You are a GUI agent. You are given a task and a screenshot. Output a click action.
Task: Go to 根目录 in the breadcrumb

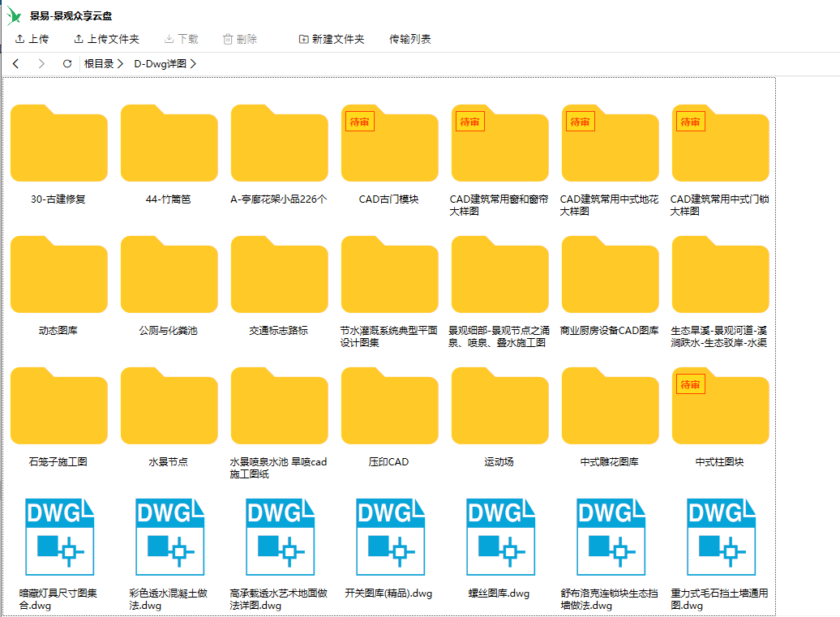[99, 63]
